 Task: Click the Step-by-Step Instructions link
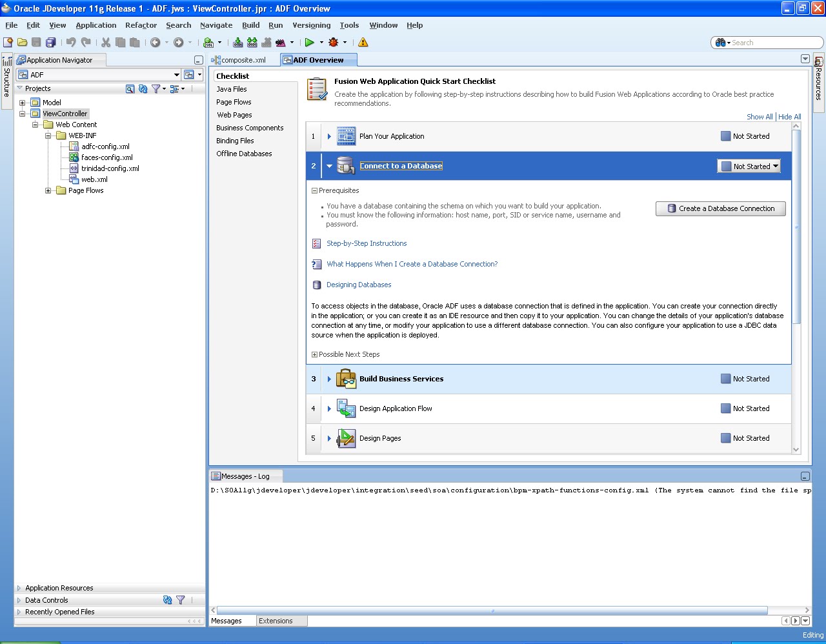pos(367,243)
